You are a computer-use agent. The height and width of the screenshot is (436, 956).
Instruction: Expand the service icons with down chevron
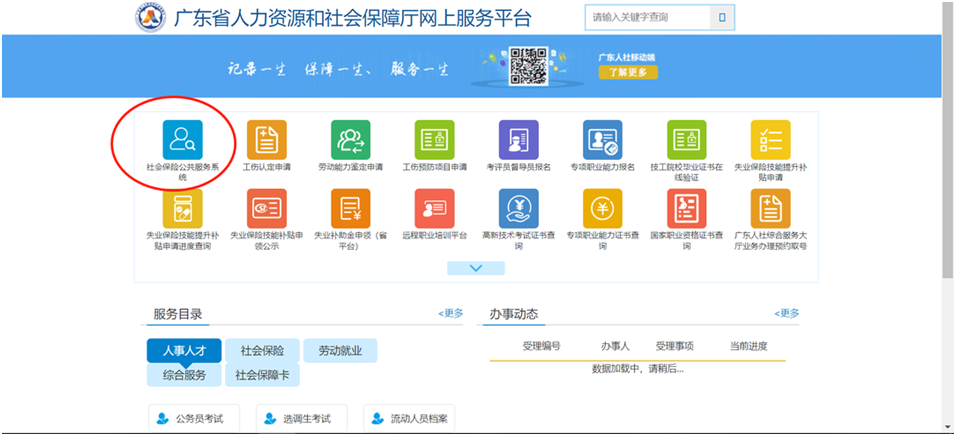point(476,268)
